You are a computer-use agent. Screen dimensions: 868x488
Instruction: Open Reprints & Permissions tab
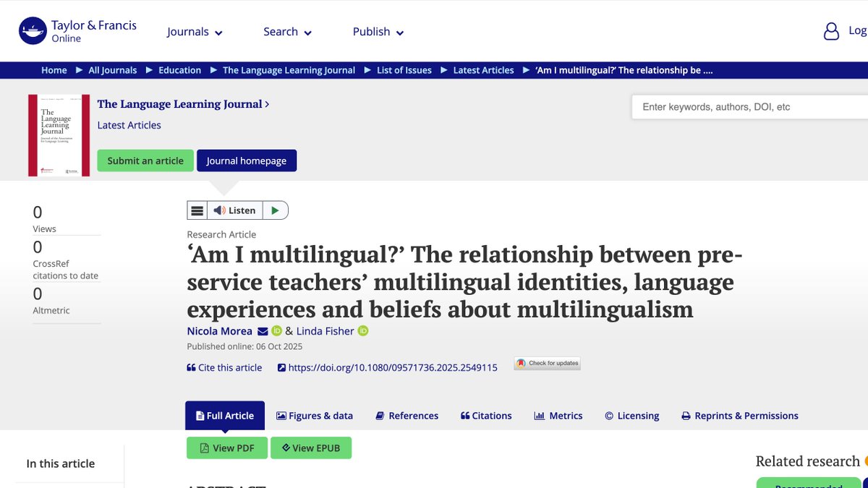(x=740, y=416)
